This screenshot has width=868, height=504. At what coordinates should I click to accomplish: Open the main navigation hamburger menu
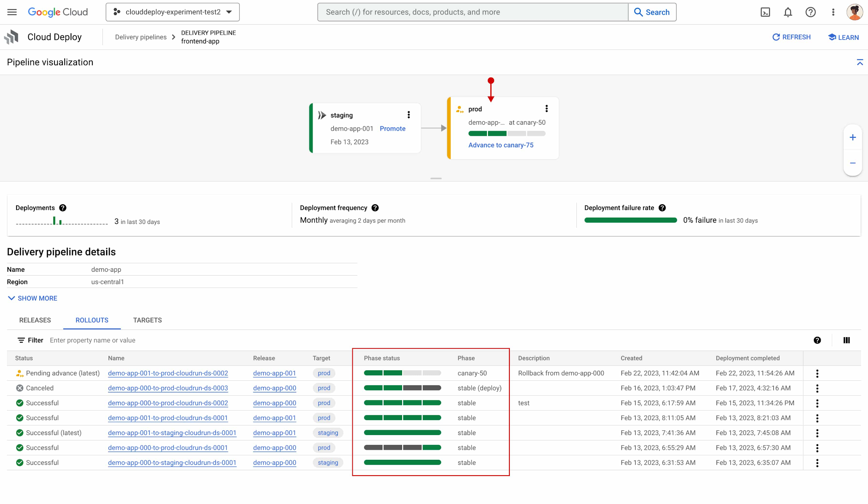pyautogui.click(x=12, y=12)
